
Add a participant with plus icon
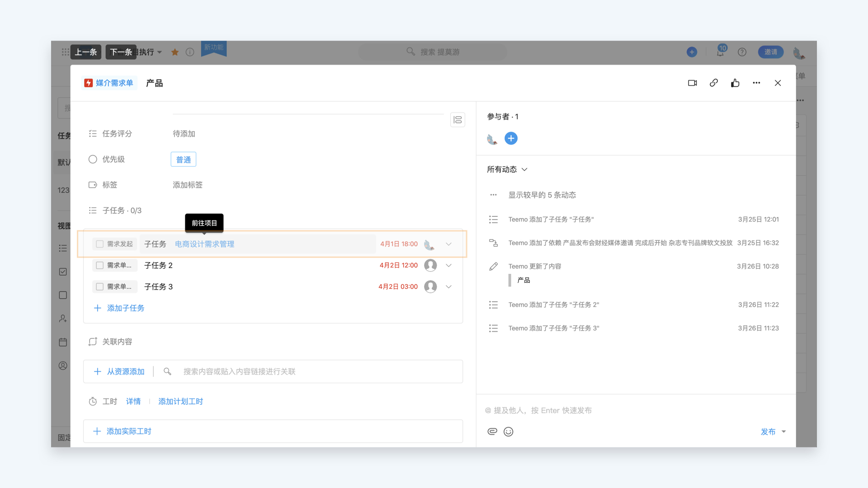pyautogui.click(x=511, y=138)
